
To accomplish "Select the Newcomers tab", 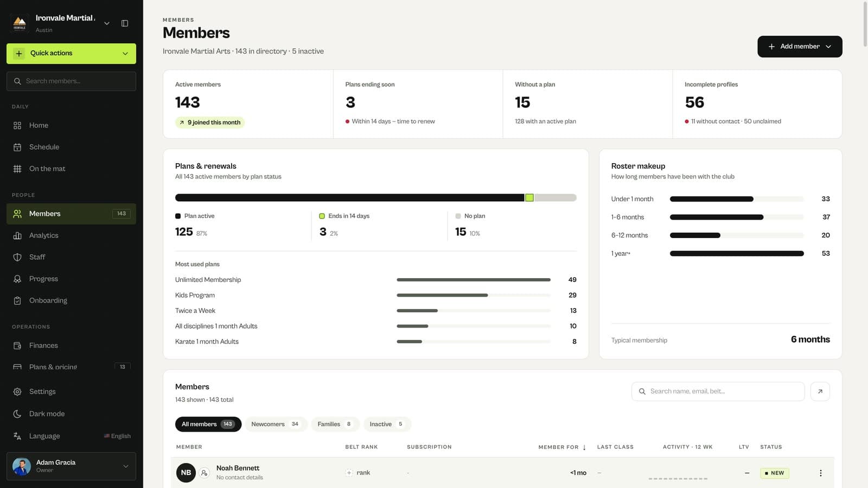I will pyautogui.click(x=276, y=424).
